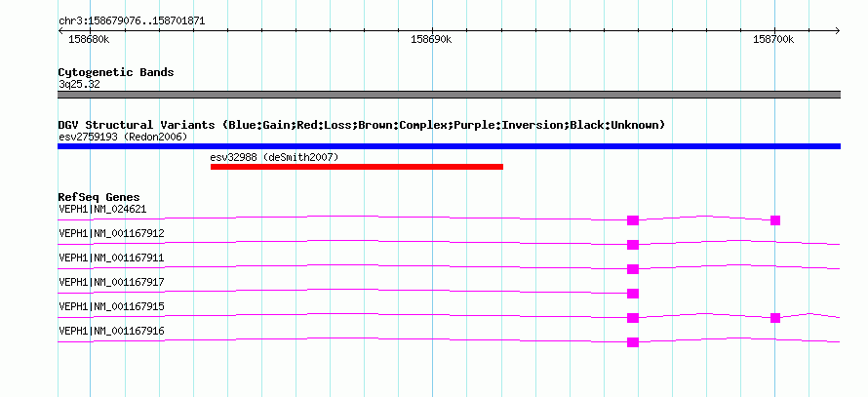Screen dimensions: 868x397
Task: Click the 158700k ruler tick label
Action: [773, 39]
